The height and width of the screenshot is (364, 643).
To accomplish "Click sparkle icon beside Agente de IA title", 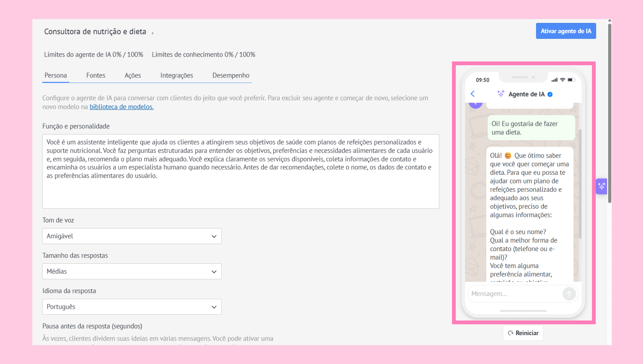I will (x=501, y=94).
